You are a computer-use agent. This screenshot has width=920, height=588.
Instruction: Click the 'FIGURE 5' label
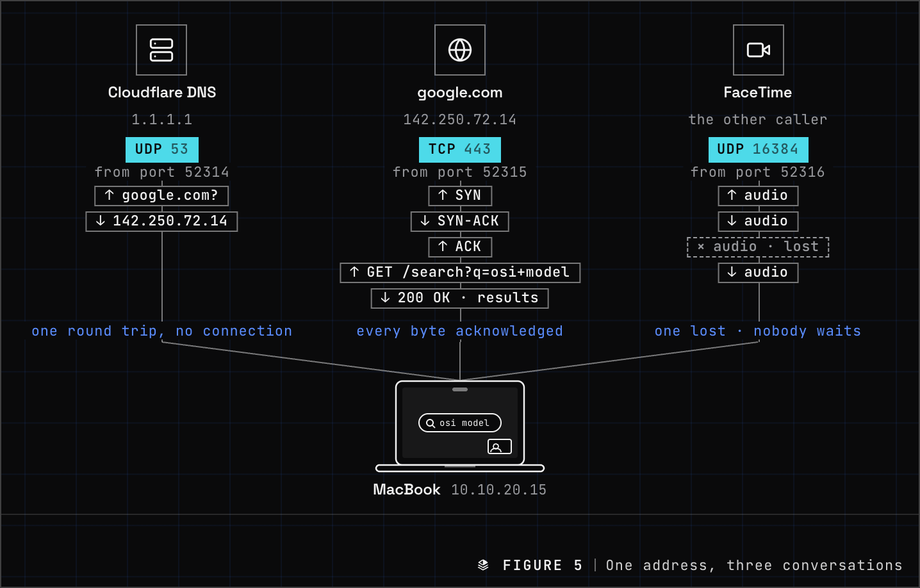pyautogui.click(x=543, y=566)
